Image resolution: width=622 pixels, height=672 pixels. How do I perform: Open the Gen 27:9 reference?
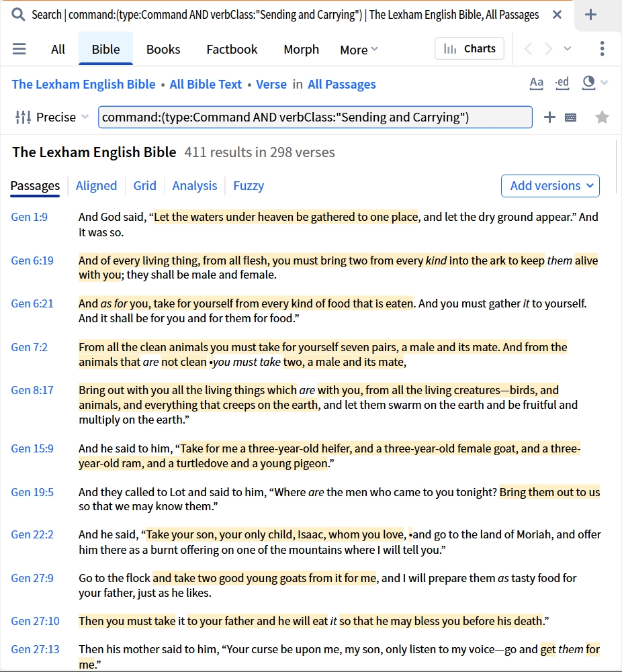(32, 578)
